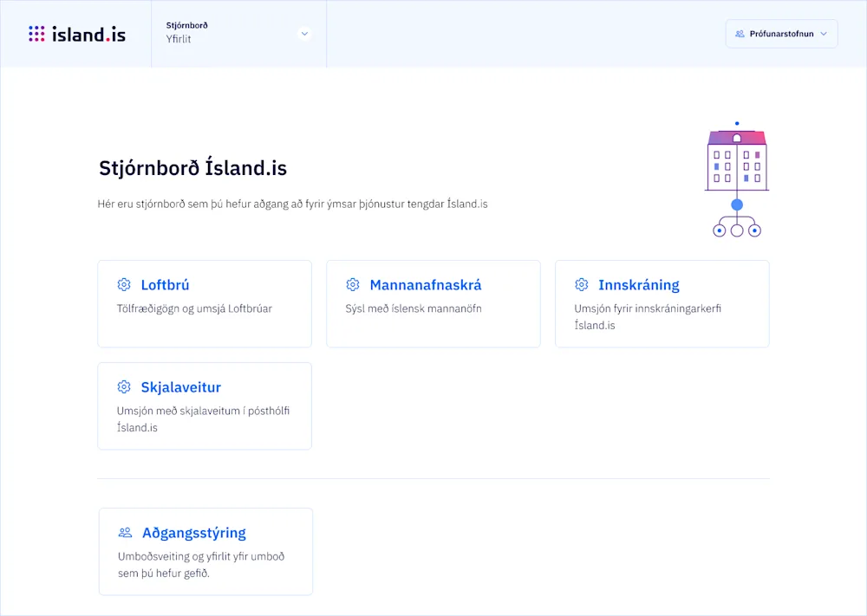
Task: Click text 'Sýsl með íslensk mannanöfn'
Action: point(414,308)
